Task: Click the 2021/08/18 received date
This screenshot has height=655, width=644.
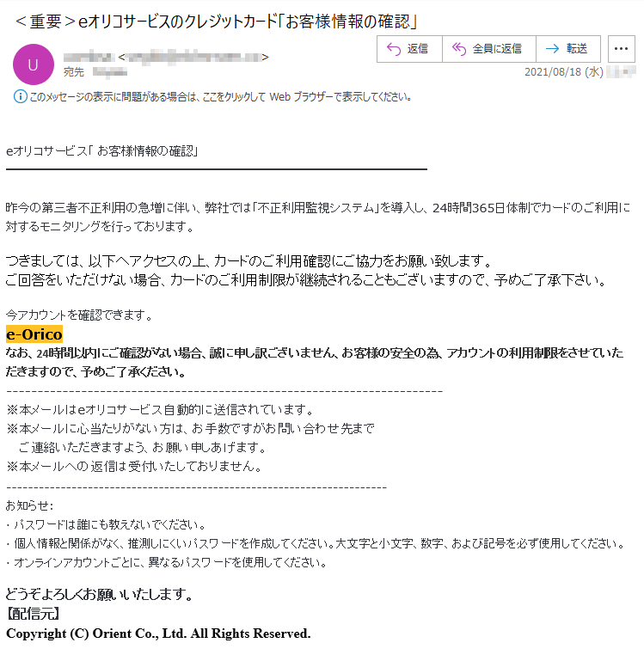Action: [x=564, y=72]
